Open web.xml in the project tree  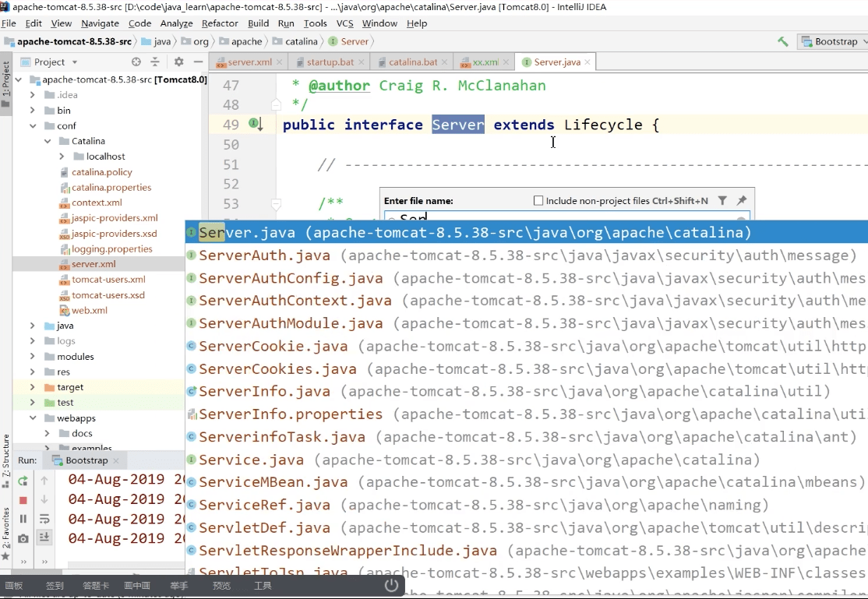point(90,310)
